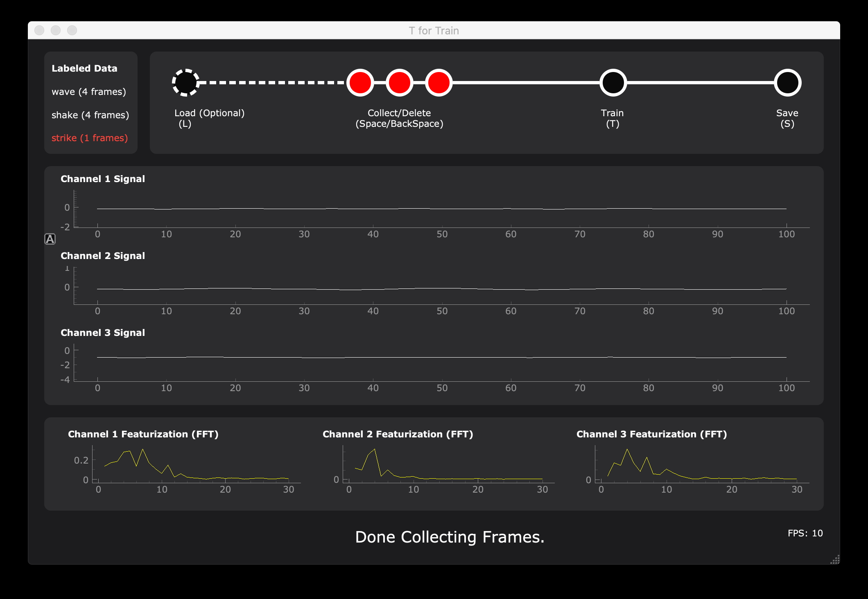Click the 'Channel 1 Featurization (FFT)' title

pyautogui.click(x=143, y=434)
